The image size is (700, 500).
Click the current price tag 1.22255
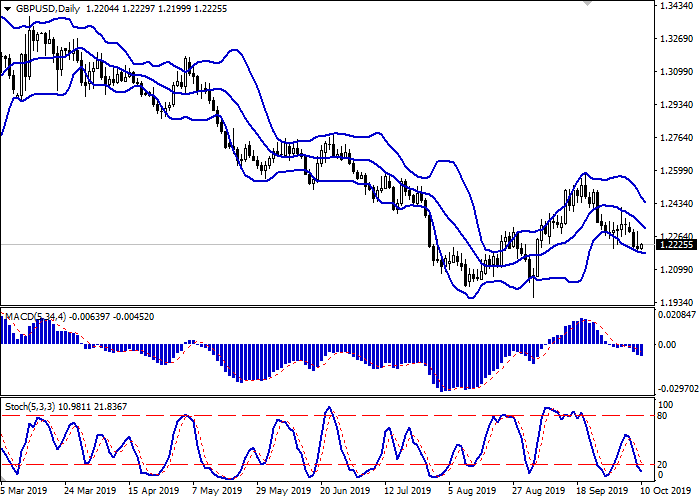(x=677, y=244)
